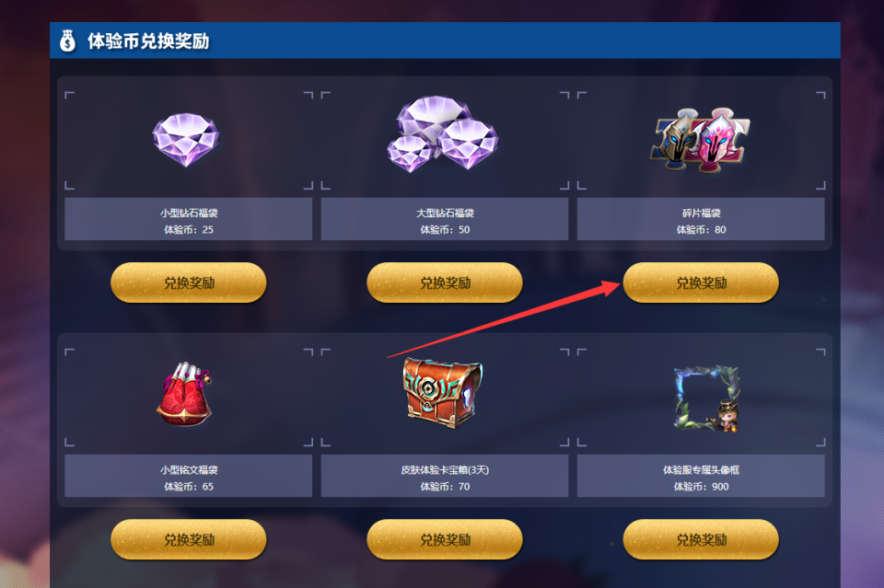Redeem the 小型钻石福袋 reward

coord(188,282)
